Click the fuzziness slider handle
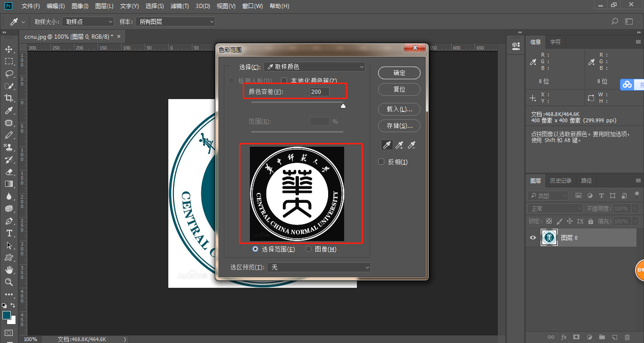Screen dimensions: 644x343 [x=343, y=106]
